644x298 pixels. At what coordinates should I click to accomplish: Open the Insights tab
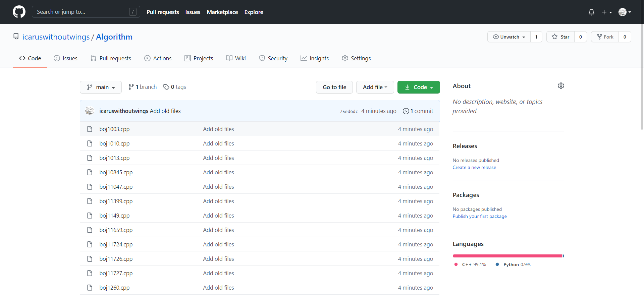click(315, 58)
